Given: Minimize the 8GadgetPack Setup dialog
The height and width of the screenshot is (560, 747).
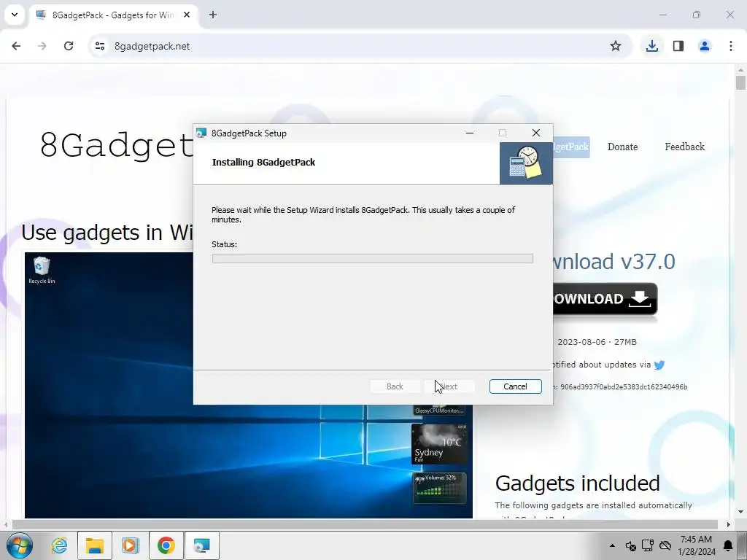Looking at the screenshot, I should pyautogui.click(x=470, y=133).
